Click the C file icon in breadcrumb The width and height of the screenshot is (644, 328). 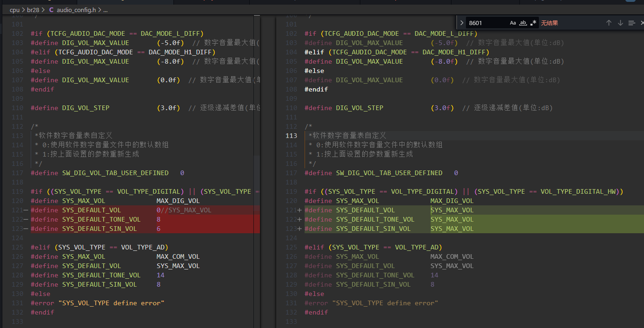click(x=51, y=9)
